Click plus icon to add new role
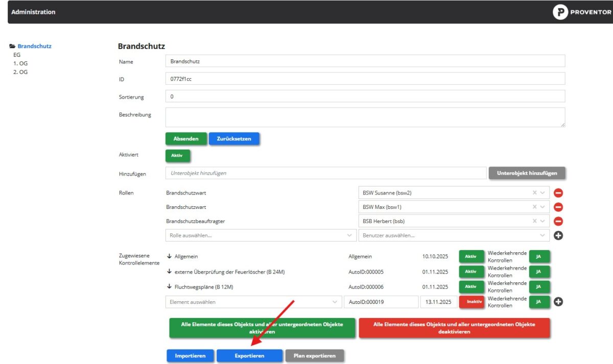Viewport: 613px width, 364px height. point(558,235)
